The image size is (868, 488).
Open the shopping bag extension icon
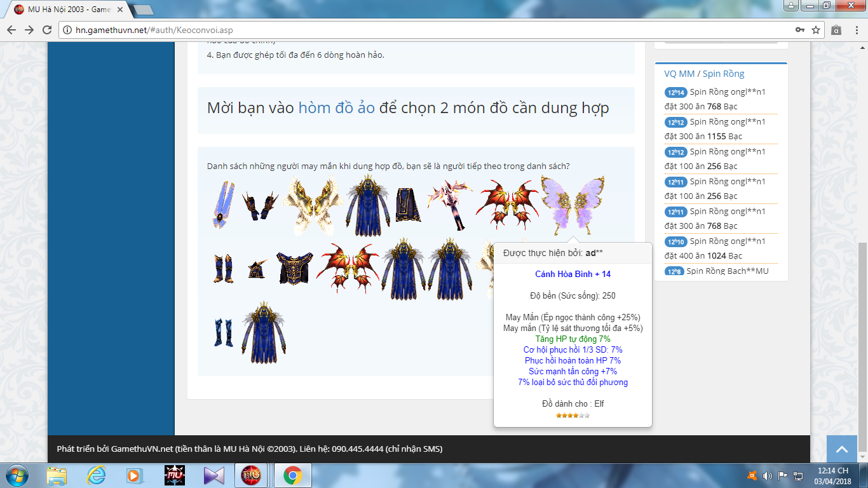pos(836,30)
